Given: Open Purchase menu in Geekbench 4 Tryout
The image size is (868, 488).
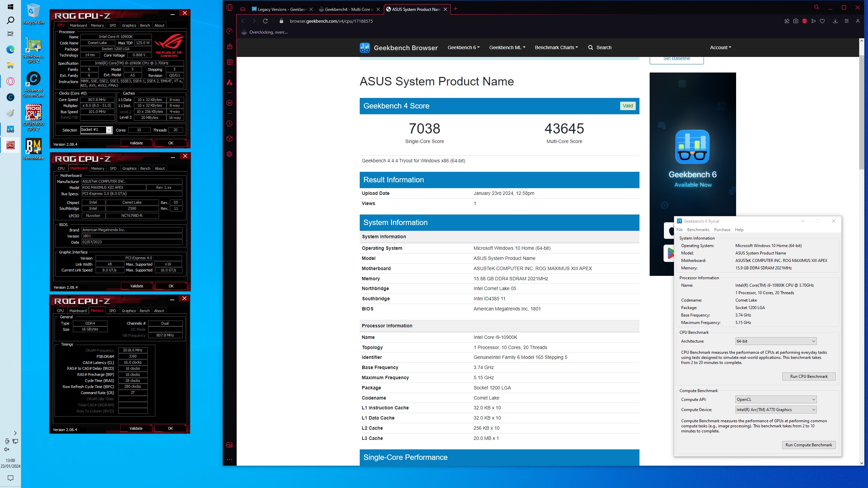Looking at the screenshot, I should point(722,230).
